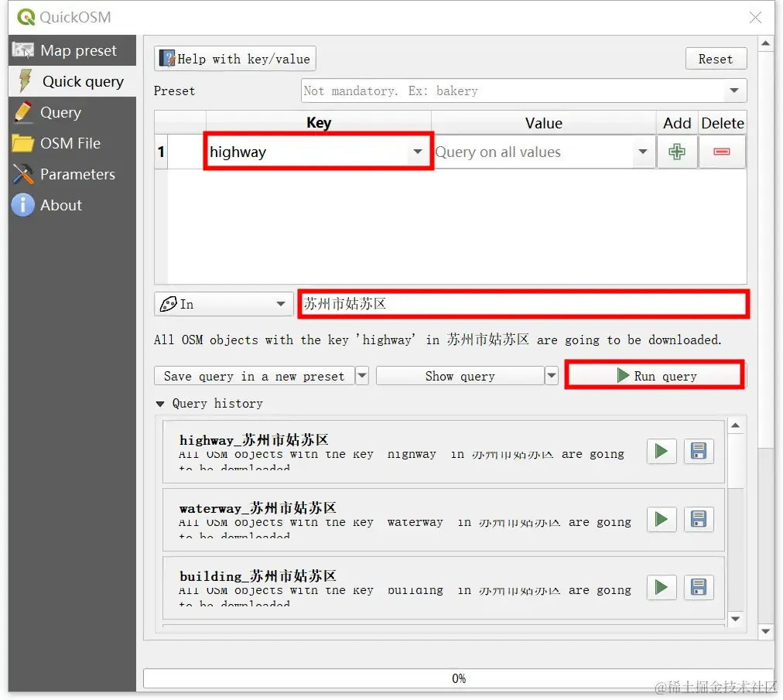783x700 pixels.
Task: Save the waterway_苏州市姑苏区 history query
Action: click(x=698, y=519)
